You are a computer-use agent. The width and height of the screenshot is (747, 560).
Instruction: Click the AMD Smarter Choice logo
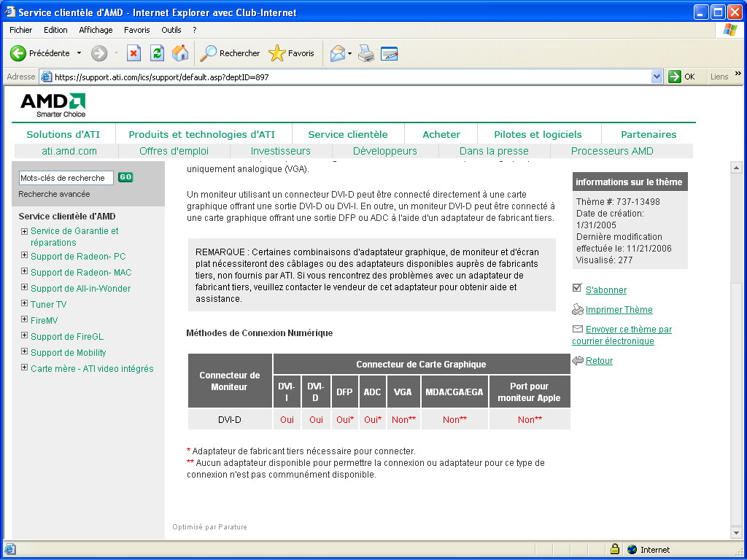pos(53,105)
